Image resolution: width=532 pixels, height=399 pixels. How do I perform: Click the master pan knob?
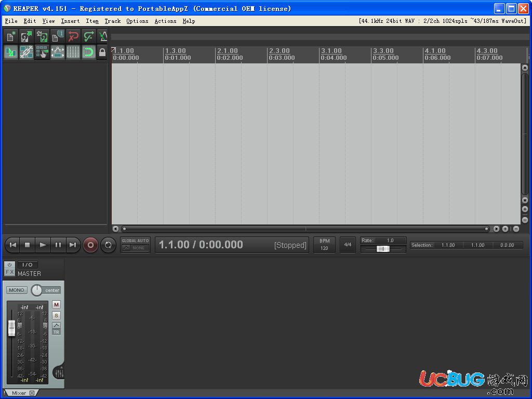click(x=37, y=290)
